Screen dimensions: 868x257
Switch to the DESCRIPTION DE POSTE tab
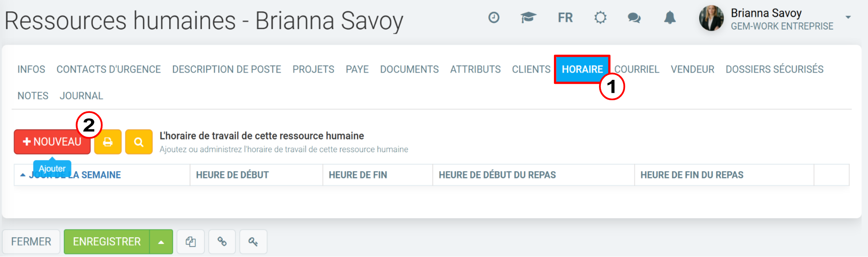tap(227, 69)
